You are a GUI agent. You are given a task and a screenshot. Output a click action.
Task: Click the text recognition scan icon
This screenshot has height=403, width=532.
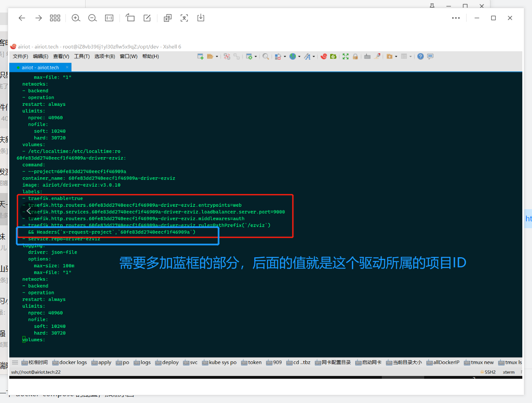tap(184, 18)
